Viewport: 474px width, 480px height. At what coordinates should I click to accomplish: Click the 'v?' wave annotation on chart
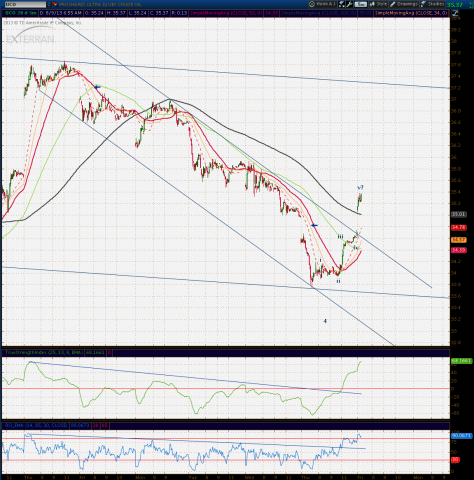[360, 187]
